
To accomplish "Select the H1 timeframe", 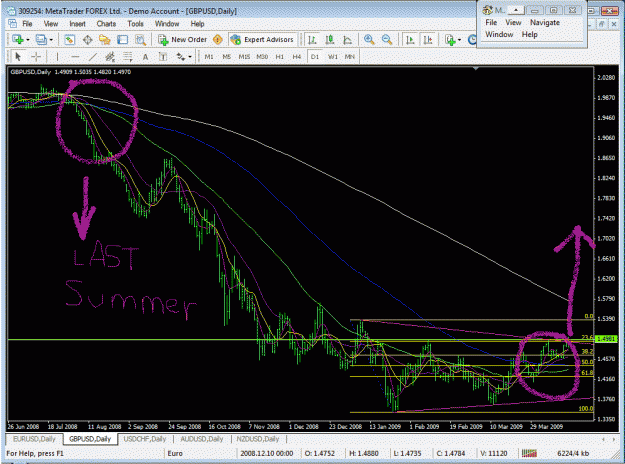I will point(279,57).
